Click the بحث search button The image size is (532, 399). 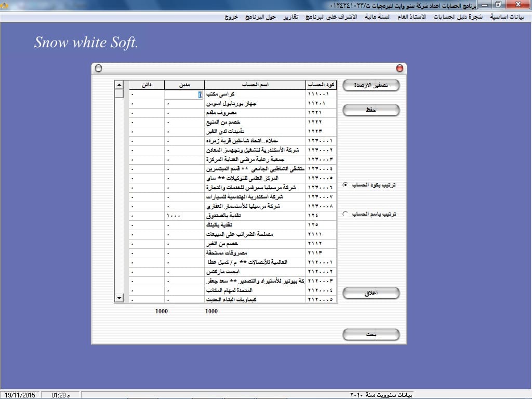371,335
